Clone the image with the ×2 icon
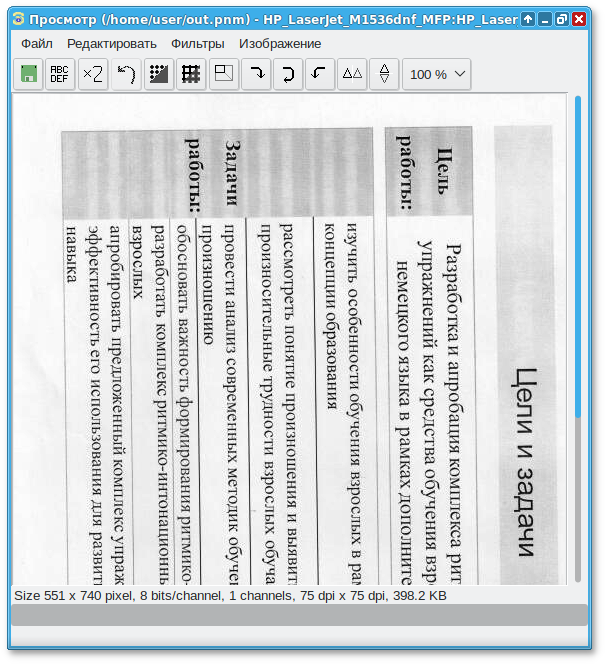This screenshot has width=605, height=664. click(x=93, y=74)
